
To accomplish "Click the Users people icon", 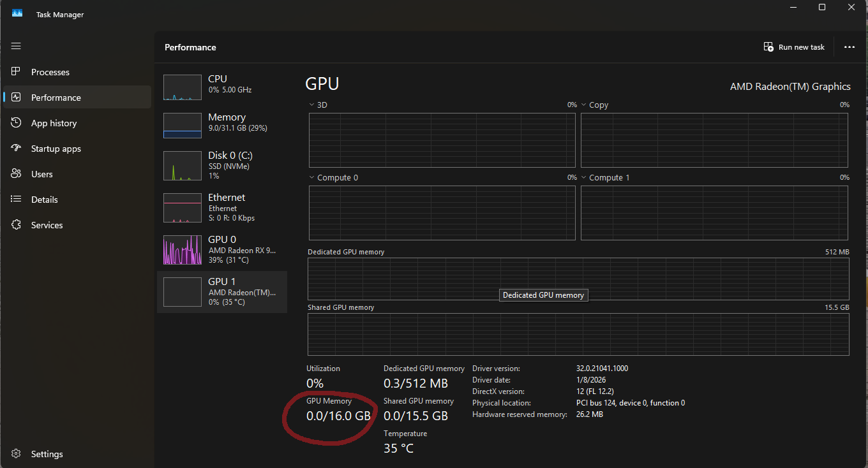I will [x=16, y=174].
